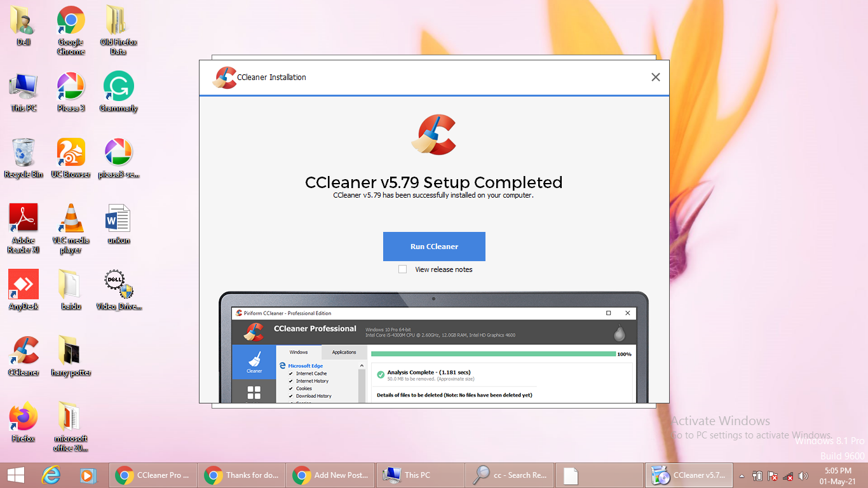The image size is (868, 488).
Task: Select the Grammarly desktop shortcut
Action: point(118,92)
